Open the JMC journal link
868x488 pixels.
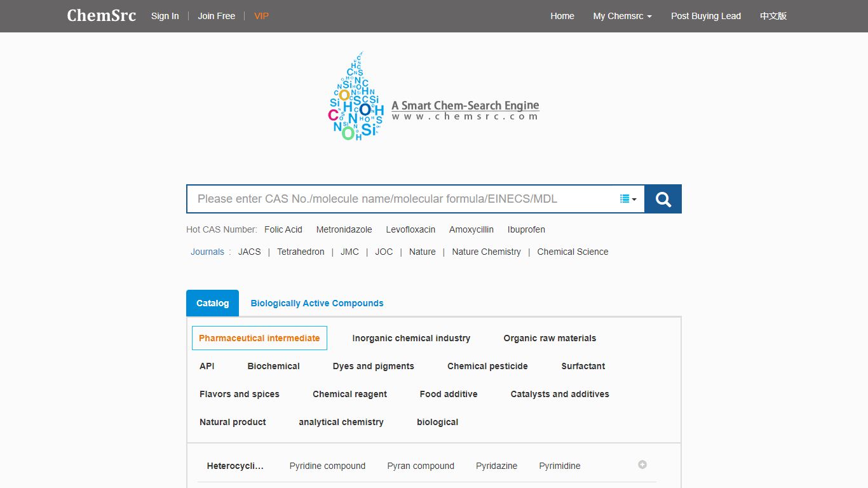point(349,252)
